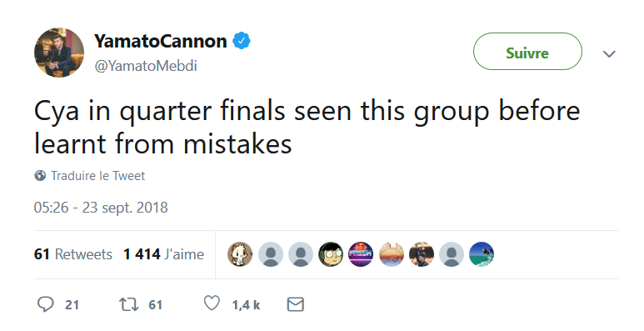Open the YamatoCannon display name link
Viewport: 644px width, 331px height.
pos(161,41)
